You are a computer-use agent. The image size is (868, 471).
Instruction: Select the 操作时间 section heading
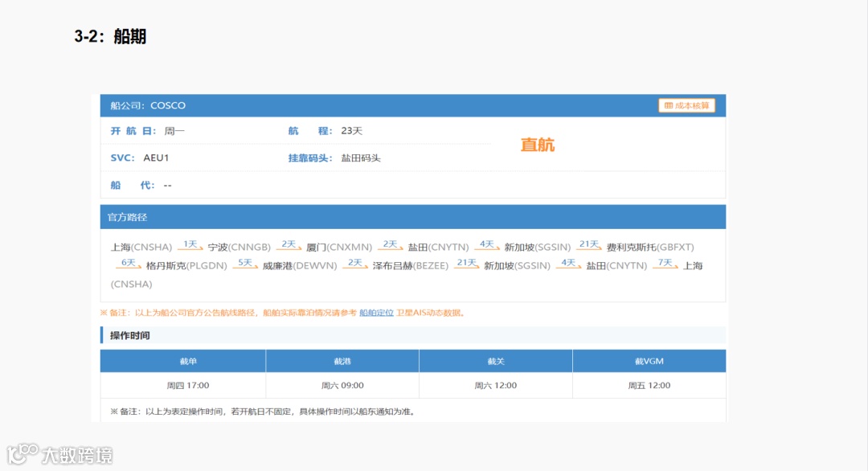[129, 335]
